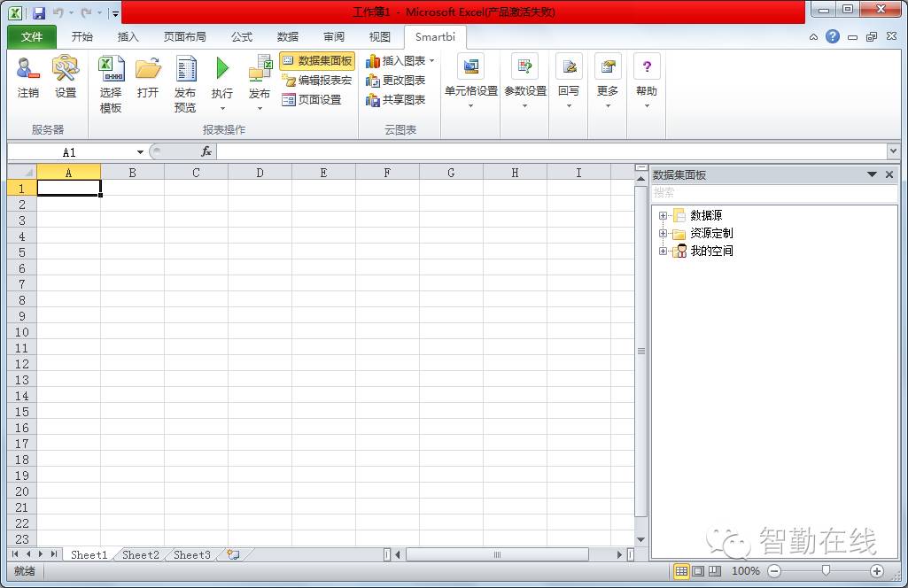Run the report with 执行 icon
The height and width of the screenshot is (588, 908).
point(222,69)
